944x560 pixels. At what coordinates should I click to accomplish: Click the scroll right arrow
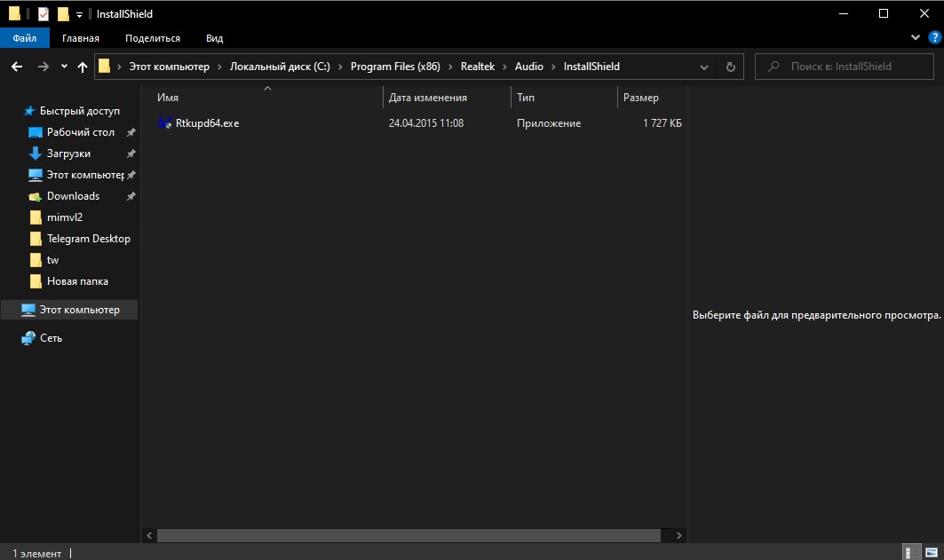pos(678,535)
